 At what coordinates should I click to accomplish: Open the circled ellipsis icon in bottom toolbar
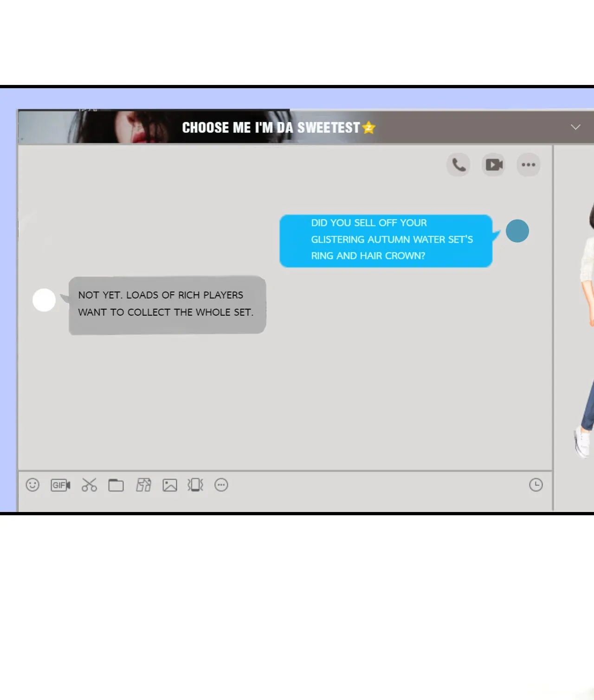point(221,485)
